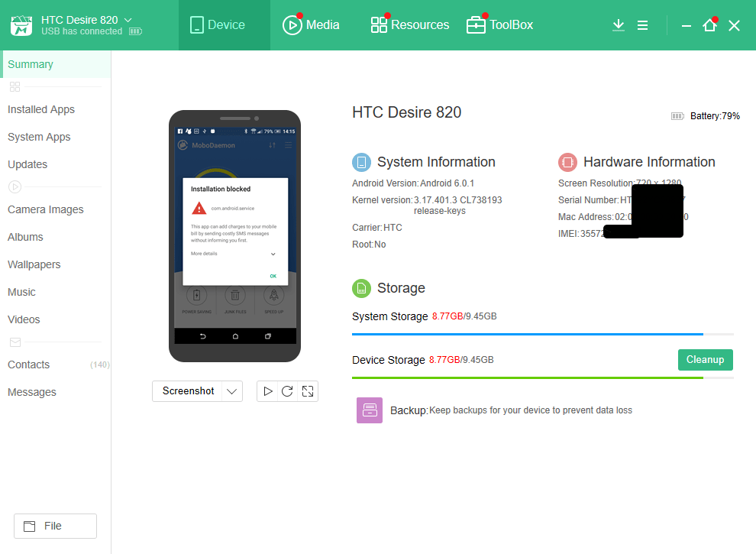
Task: Expand the Screenshot options dropdown arrow
Action: click(x=232, y=391)
